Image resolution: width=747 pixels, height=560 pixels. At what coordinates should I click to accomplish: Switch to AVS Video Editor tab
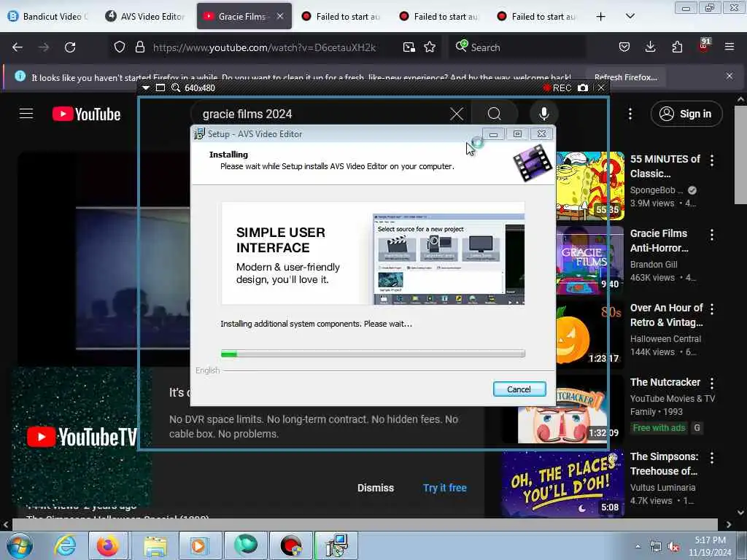[x=146, y=16]
